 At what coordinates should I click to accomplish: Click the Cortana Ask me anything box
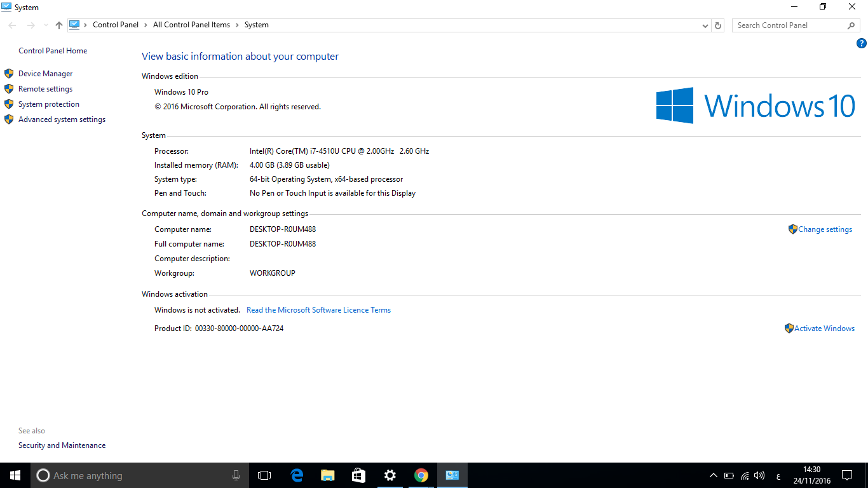point(140,475)
